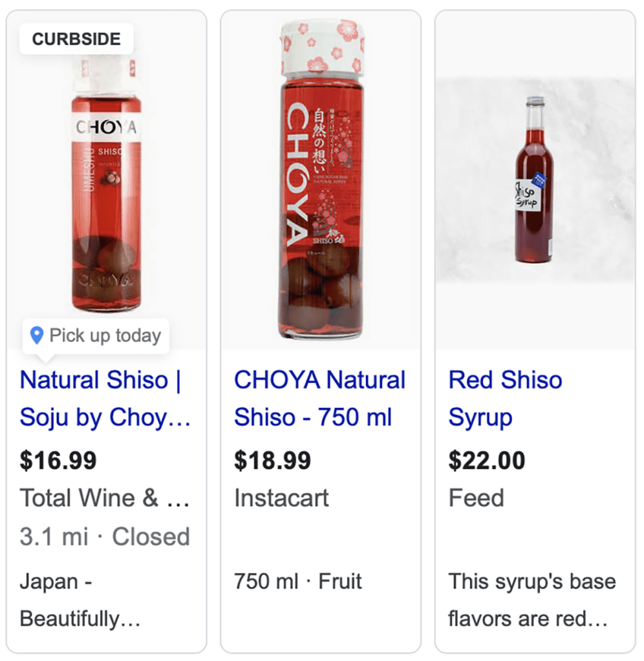644x661 pixels.
Task: Click the 750 ml · Fruit details
Action: (x=298, y=582)
